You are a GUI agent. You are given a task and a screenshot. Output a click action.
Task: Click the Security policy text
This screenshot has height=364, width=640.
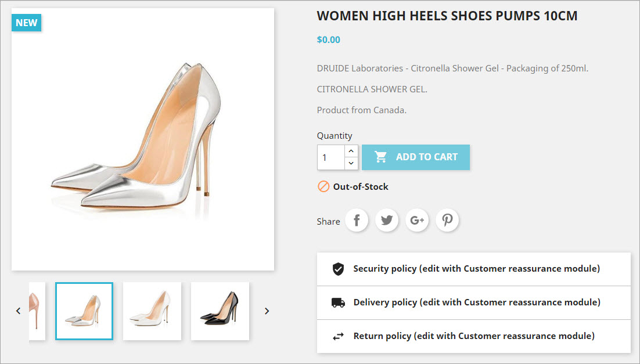(x=477, y=269)
